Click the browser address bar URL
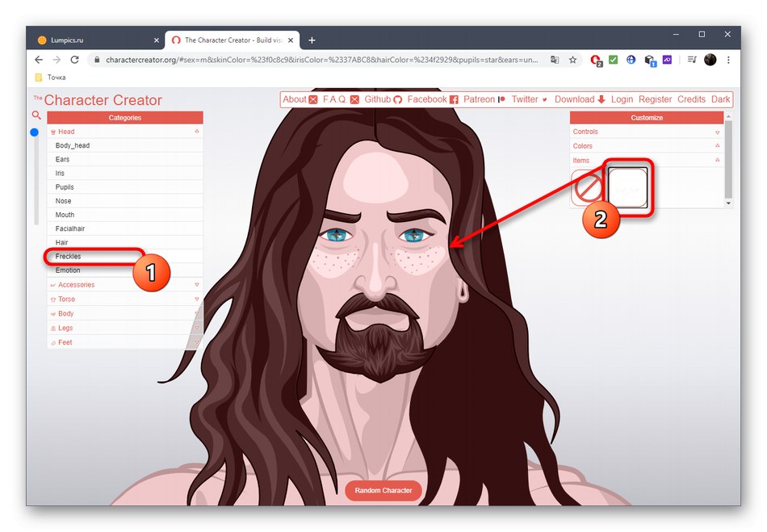Image resolution: width=767 pixels, height=532 pixels. [321, 60]
